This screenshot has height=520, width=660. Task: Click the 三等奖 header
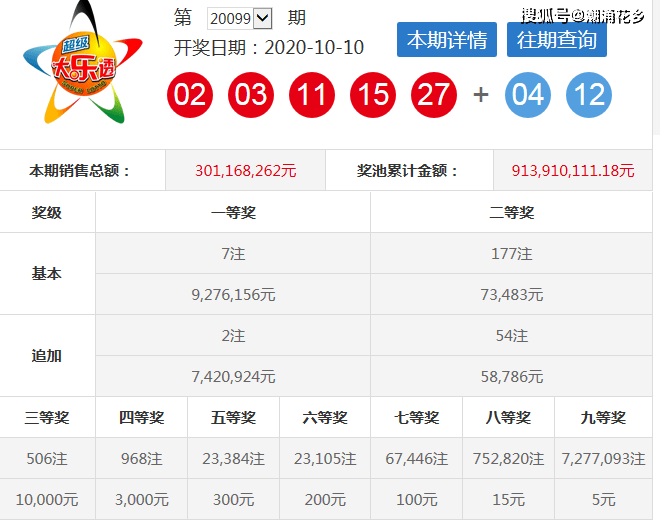pos(47,418)
